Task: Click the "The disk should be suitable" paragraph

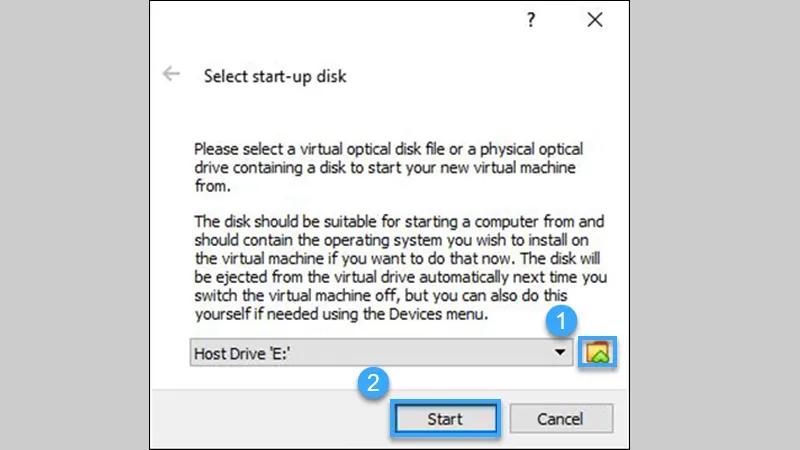Action: [x=401, y=268]
